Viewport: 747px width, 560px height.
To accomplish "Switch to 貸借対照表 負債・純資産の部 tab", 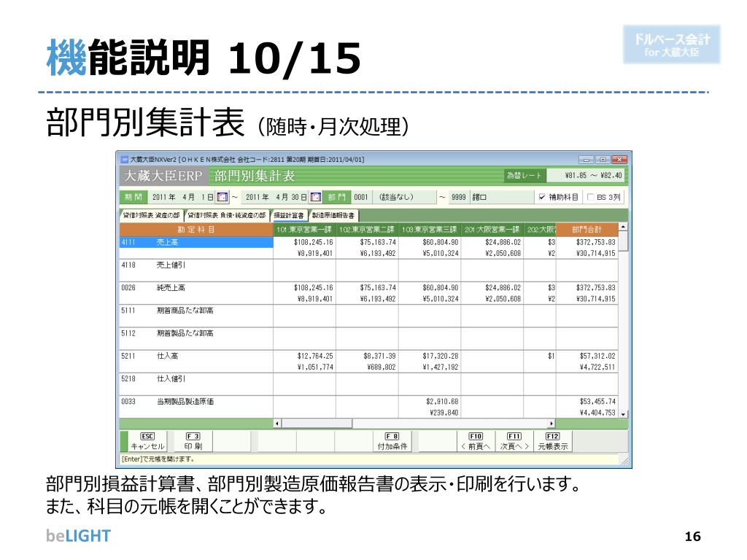I will click(227, 215).
